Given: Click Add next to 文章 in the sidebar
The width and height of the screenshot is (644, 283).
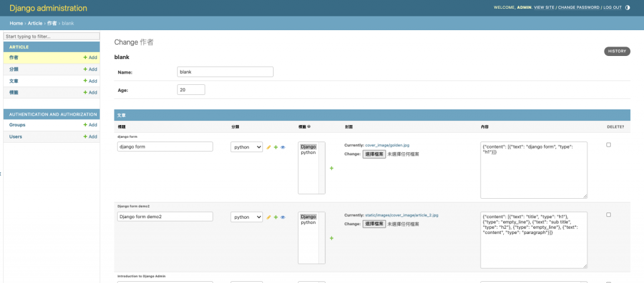Looking at the screenshot, I should coord(91,81).
